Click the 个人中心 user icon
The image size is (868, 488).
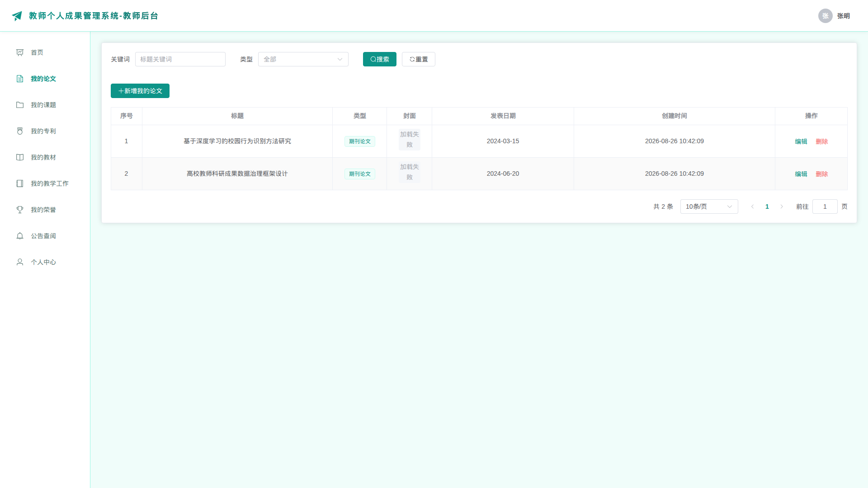(x=20, y=262)
